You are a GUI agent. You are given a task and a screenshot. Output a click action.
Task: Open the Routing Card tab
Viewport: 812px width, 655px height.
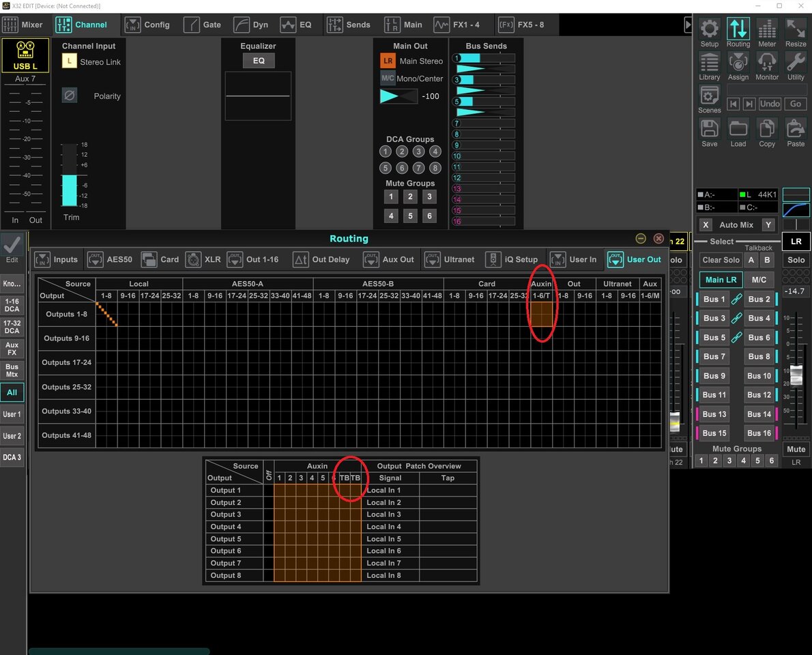coord(160,259)
